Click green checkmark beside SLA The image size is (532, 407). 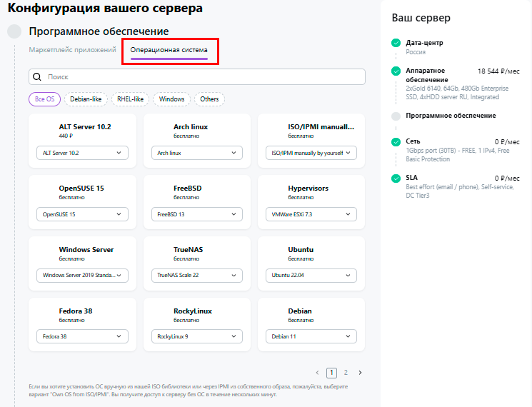(x=396, y=178)
